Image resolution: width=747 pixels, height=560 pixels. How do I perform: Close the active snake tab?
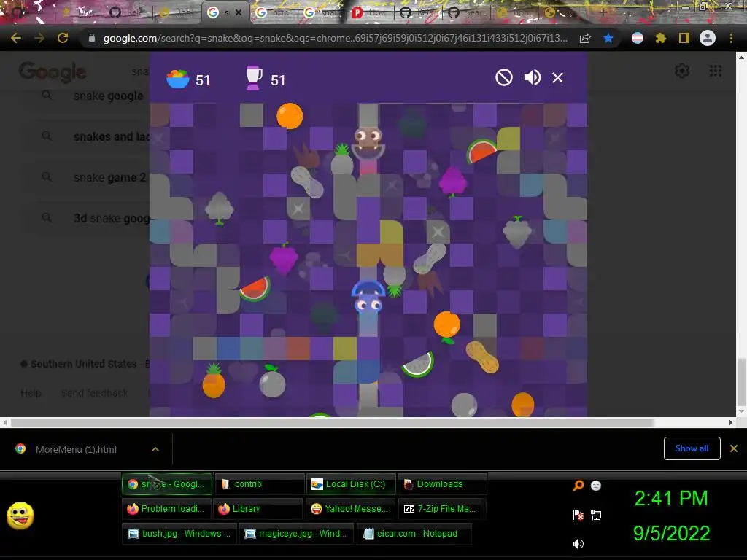[239, 12]
